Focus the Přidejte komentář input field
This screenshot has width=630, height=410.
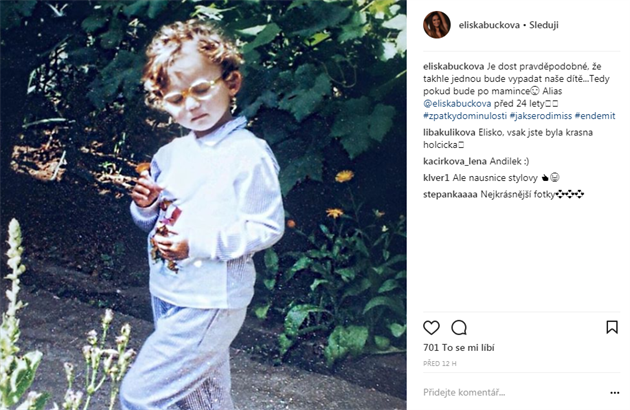point(514,393)
